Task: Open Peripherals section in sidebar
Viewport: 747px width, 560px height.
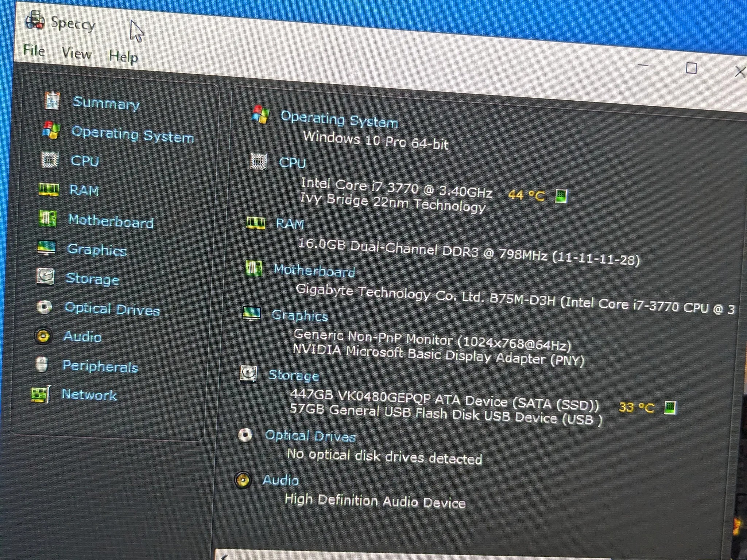Action: coord(100,366)
